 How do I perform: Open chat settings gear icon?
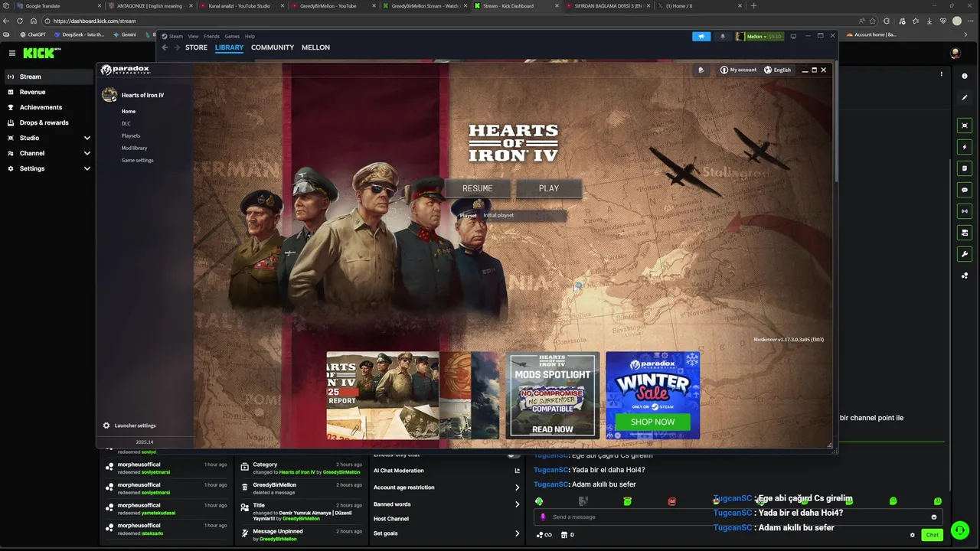913,535
